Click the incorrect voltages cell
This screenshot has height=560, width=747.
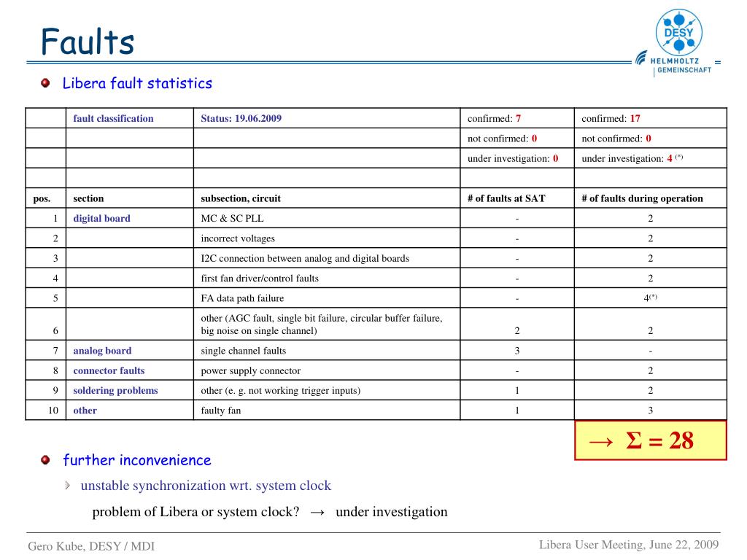(327, 238)
